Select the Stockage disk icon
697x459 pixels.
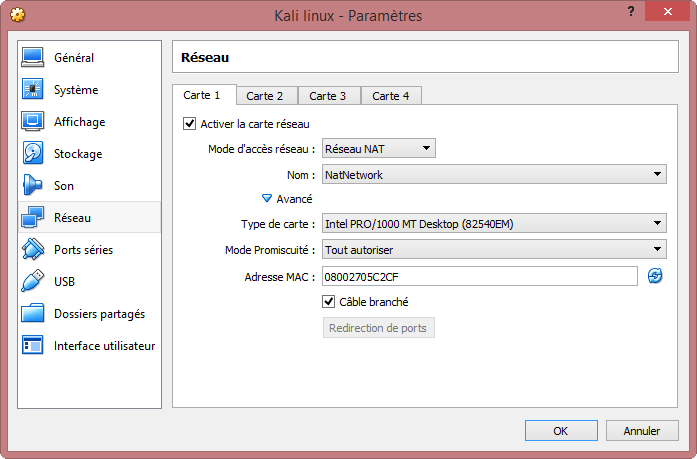click(32, 153)
